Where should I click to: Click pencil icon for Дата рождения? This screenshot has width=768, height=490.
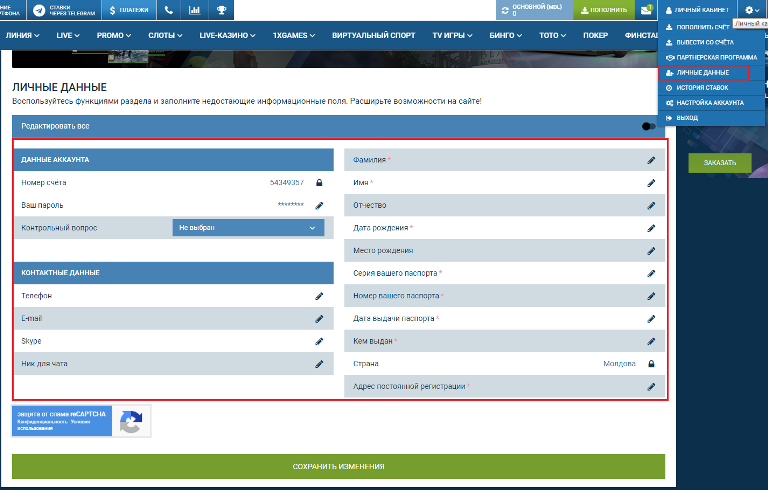[651, 228]
